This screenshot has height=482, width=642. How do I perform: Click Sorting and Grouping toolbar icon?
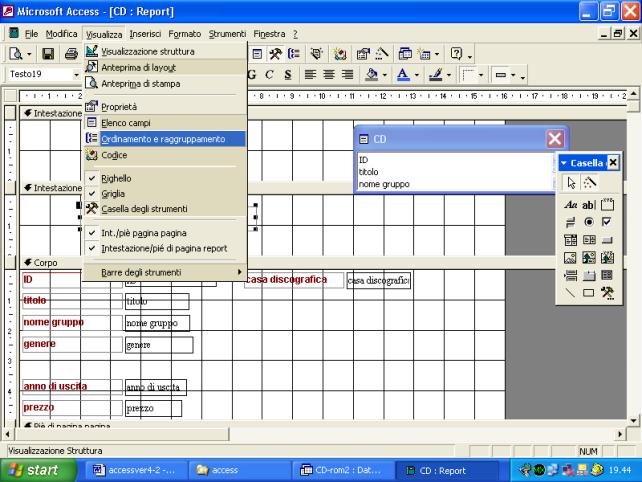pyautogui.click(x=294, y=54)
